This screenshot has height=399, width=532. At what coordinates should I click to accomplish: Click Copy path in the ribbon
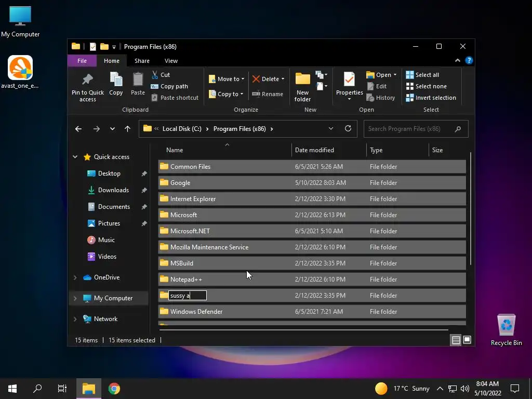click(x=169, y=86)
